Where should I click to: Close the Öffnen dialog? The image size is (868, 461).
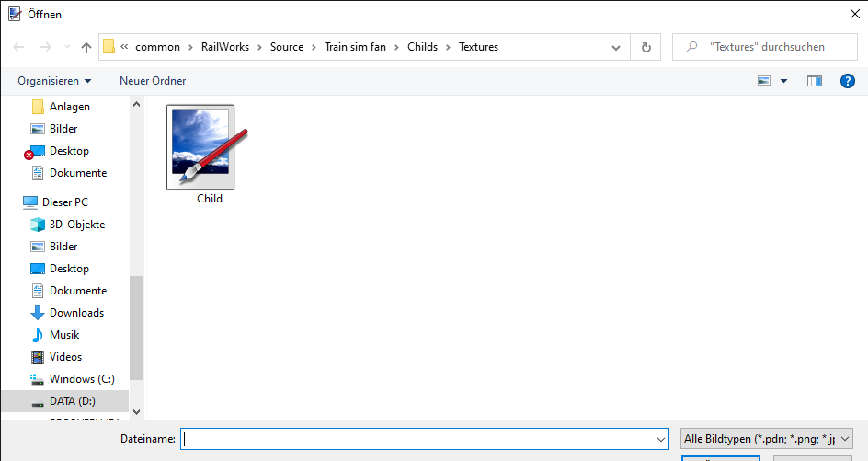click(855, 14)
